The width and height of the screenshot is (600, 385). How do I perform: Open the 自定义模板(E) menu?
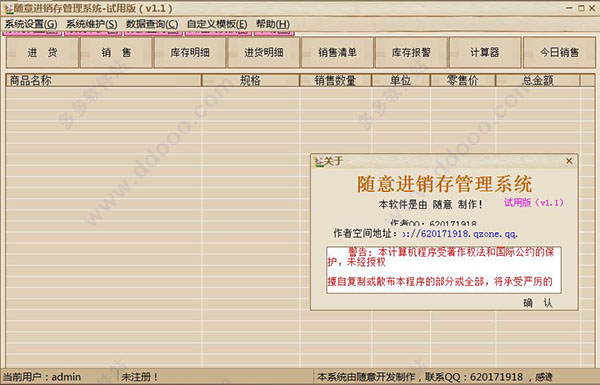217,24
